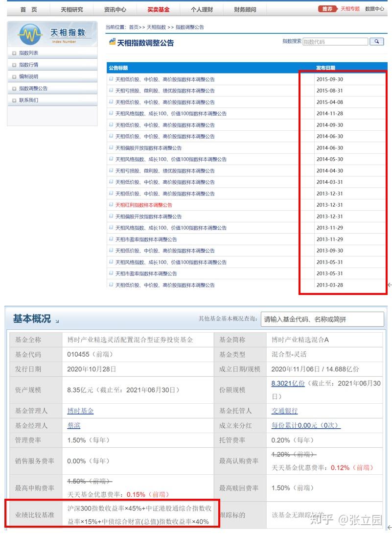Open 天相偏股开放指数样本调整公告 dated 2014-06-30

tap(149, 148)
